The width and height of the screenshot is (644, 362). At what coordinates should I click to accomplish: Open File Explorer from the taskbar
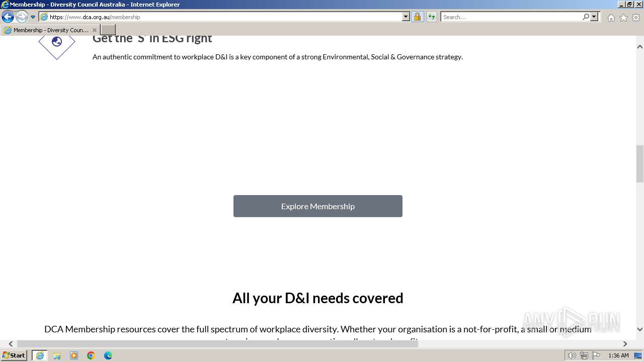pos(57,355)
